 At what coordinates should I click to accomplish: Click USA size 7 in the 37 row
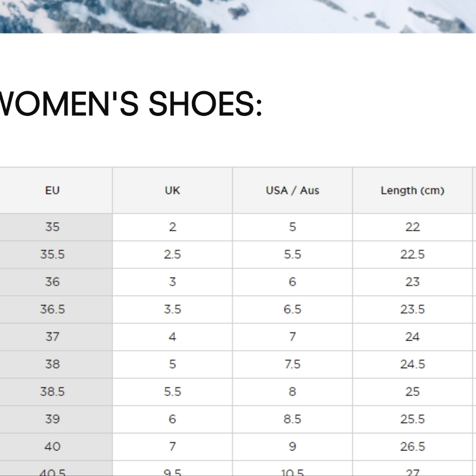click(x=292, y=337)
